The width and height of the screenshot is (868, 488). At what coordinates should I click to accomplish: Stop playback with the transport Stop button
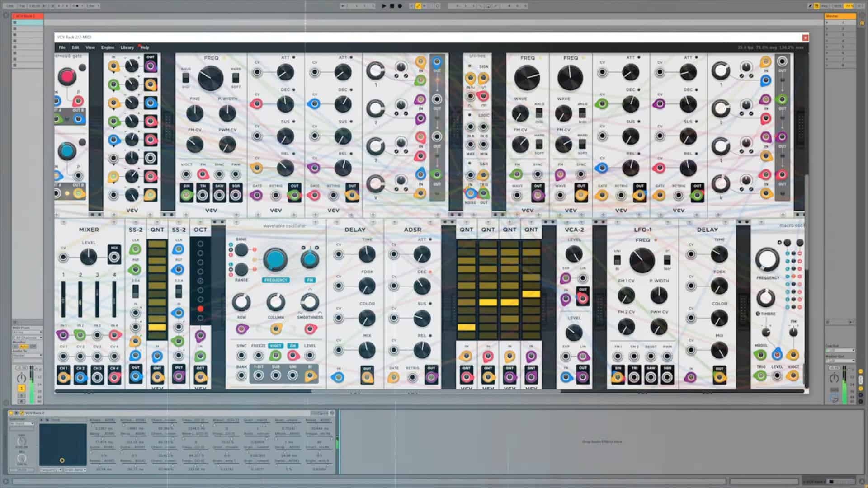(x=392, y=6)
